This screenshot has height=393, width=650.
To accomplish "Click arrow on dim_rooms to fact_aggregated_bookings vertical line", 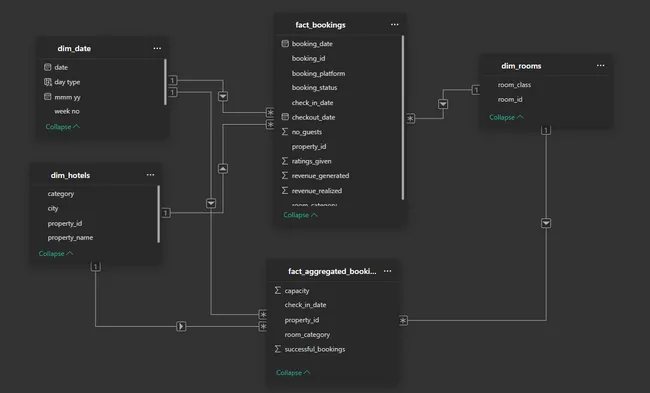I will tap(546, 223).
